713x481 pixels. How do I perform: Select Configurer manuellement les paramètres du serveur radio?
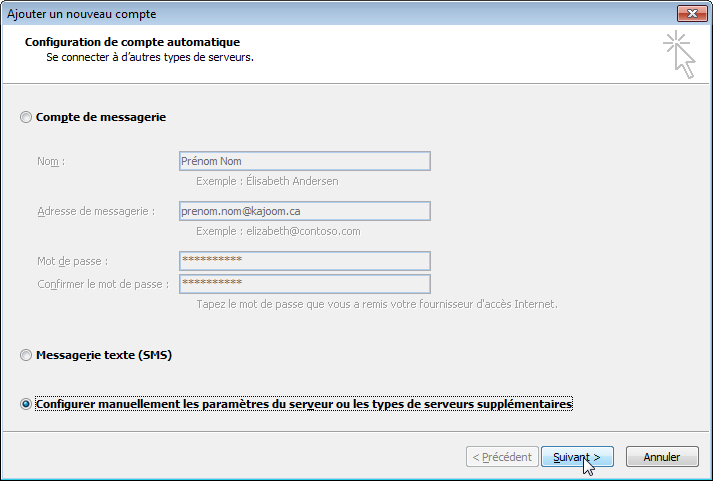coord(26,404)
